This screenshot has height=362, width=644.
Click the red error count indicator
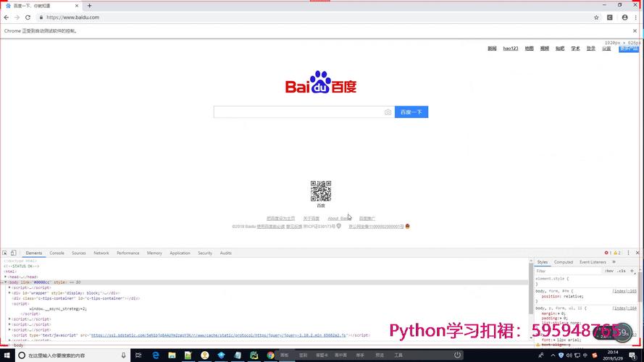point(608,253)
